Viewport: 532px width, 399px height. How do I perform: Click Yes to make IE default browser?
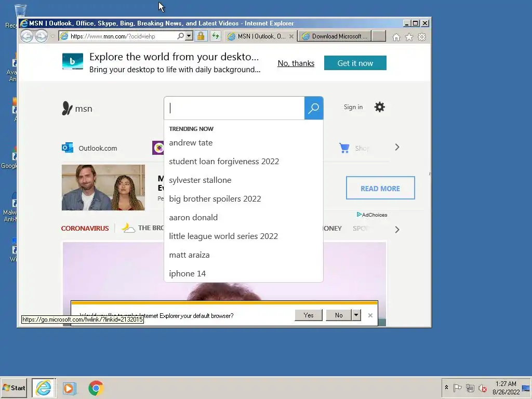click(x=309, y=315)
